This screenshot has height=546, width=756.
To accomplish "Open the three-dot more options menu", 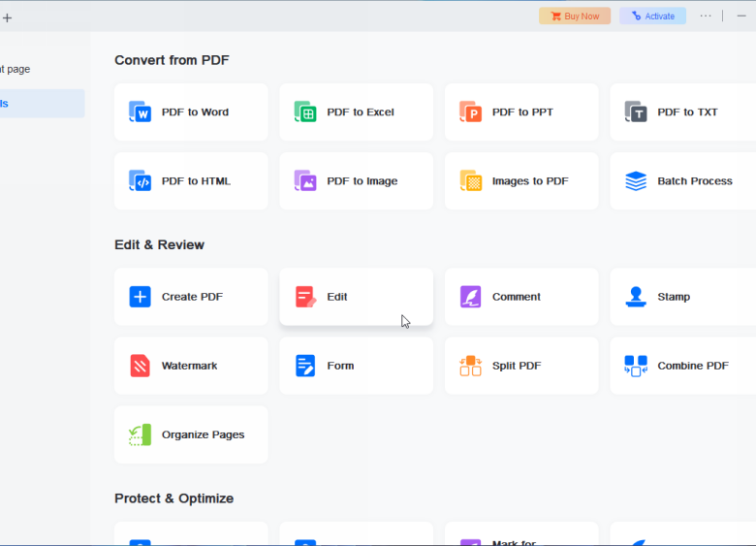I will (x=706, y=16).
